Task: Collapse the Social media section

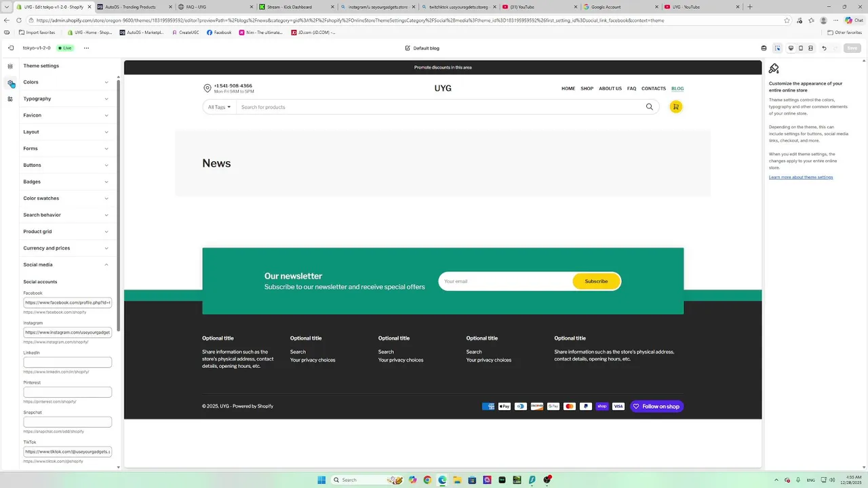Action: tap(66, 265)
